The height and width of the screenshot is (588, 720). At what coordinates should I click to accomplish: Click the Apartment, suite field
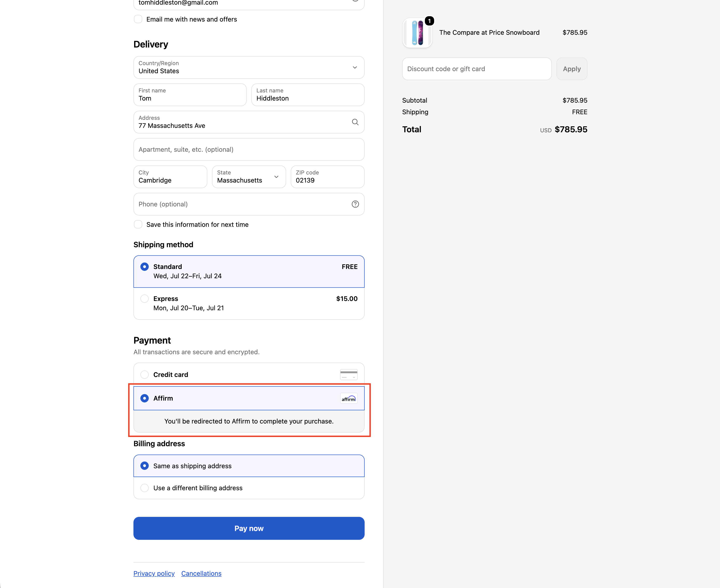click(x=249, y=149)
